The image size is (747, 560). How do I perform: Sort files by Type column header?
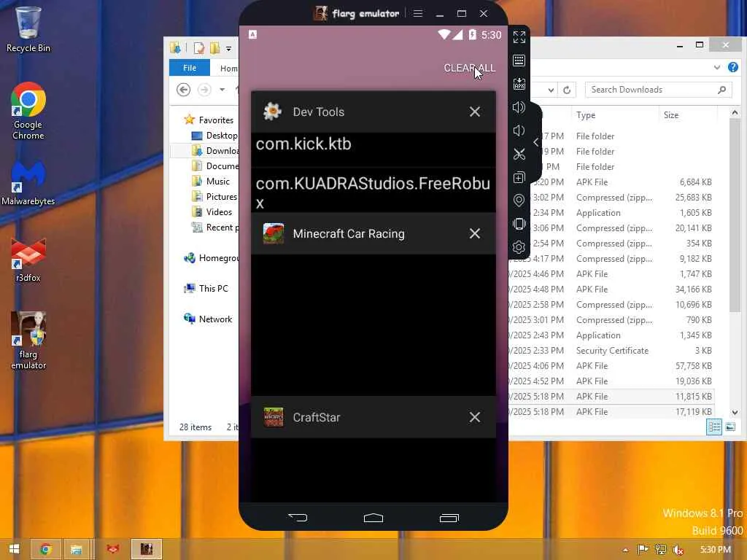(x=586, y=115)
